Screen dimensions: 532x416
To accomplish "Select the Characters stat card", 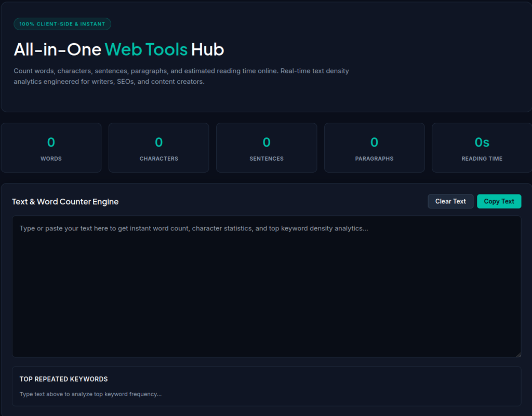I will point(159,148).
